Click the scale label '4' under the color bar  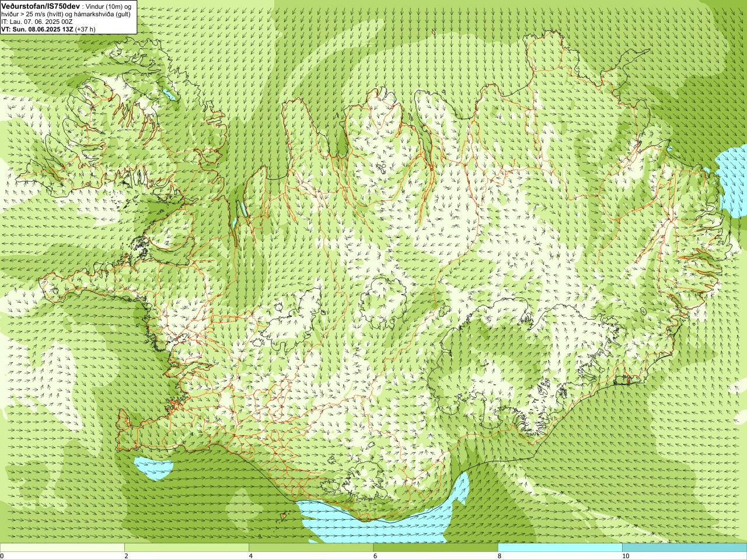251,556
